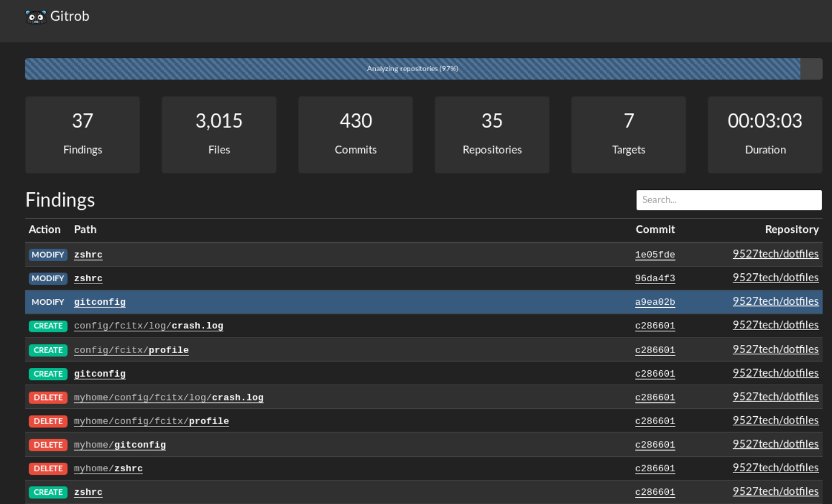Click the 430 Commits stat card
The width and height of the screenshot is (832, 504).
pyautogui.click(x=355, y=134)
